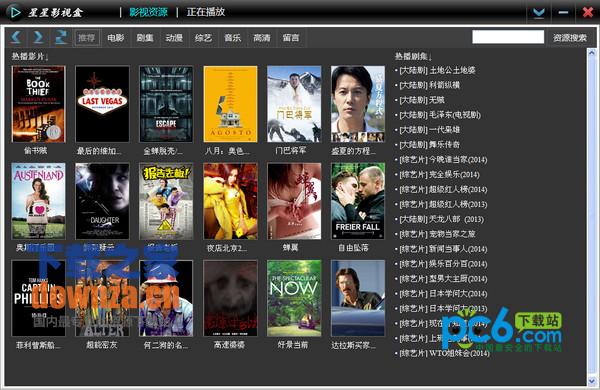
Task: Open the Book Thief poster thumbnail
Action: point(38,104)
